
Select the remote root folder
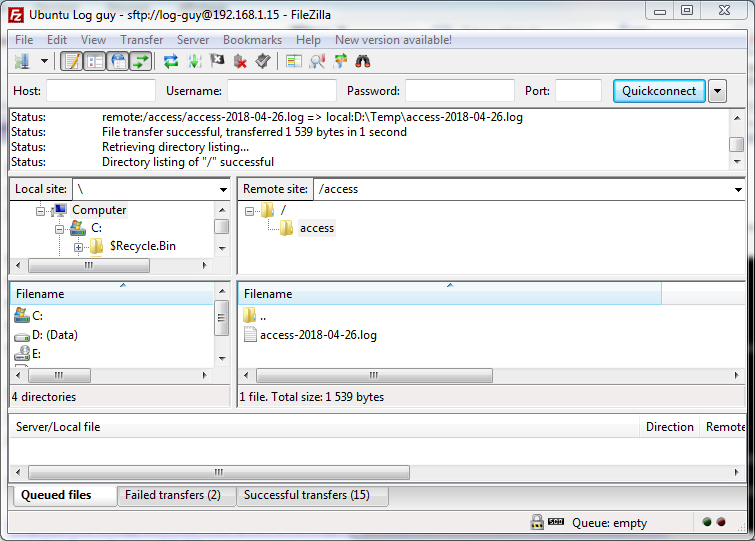pyautogui.click(x=283, y=210)
